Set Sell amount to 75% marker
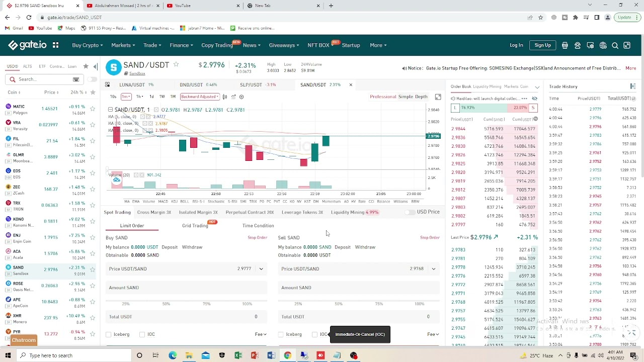The image size is (644, 362). pyautogui.click(x=379, y=304)
